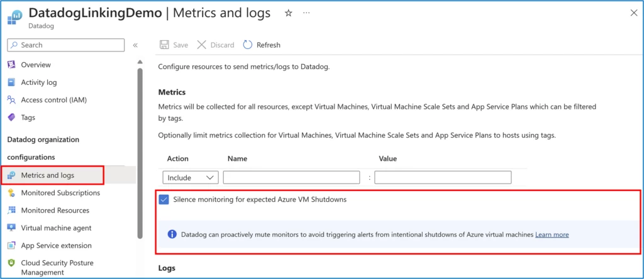Open the Activity log page

tap(39, 82)
